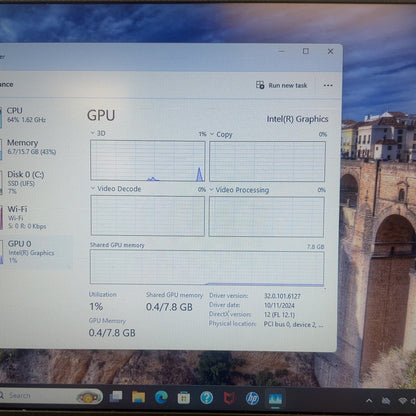
Task: Click the GPU heading text
Action: point(101,115)
